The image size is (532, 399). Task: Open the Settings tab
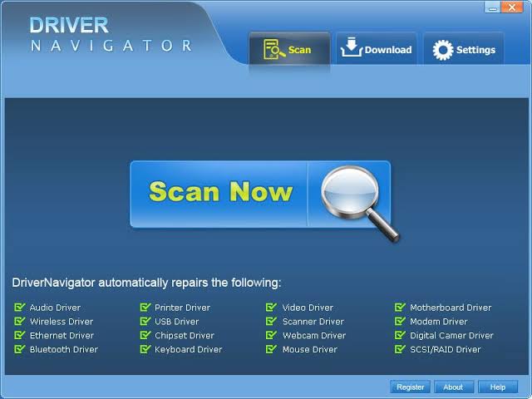(x=464, y=48)
